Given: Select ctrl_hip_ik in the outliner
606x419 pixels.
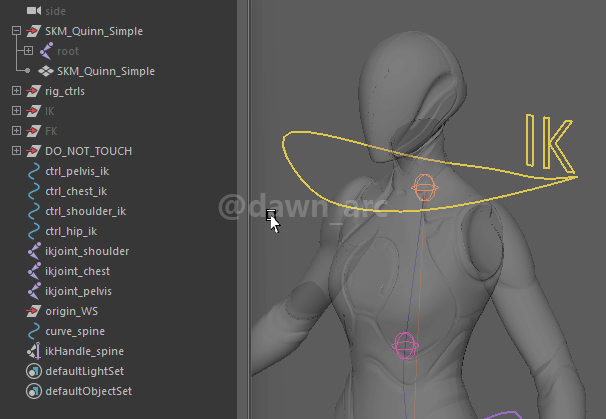Looking at the screenshot, I should (71, 232).
